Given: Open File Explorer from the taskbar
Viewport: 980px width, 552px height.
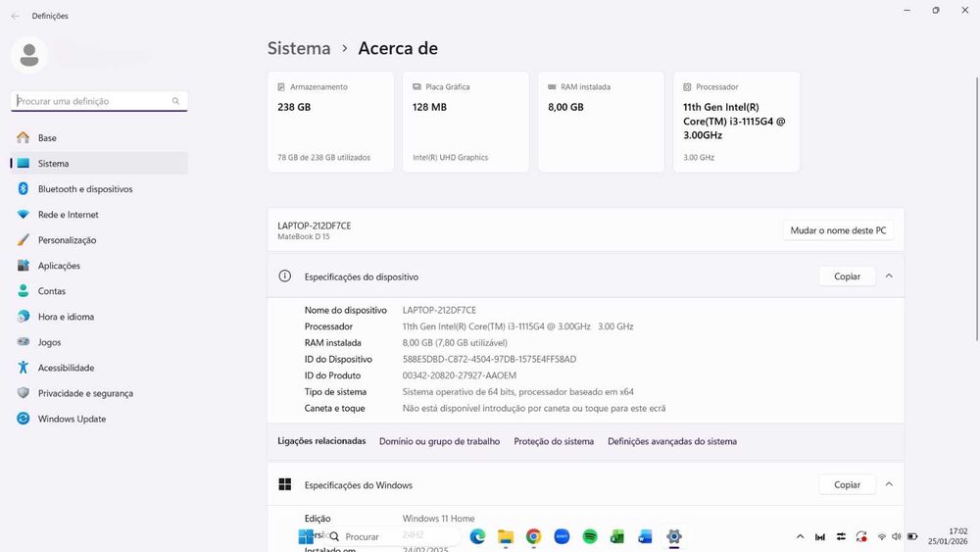Looking at the screenshot, I should [506, 536].
